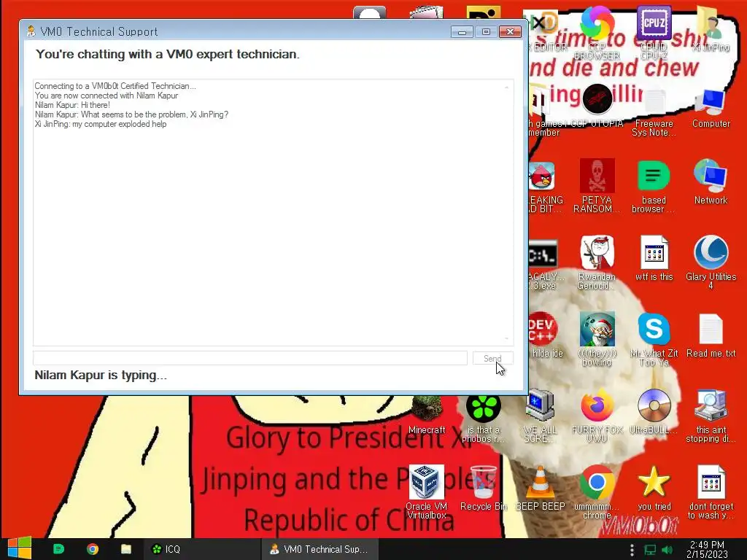Viewport: 747px width, 560px height.
Task: Select VM0 Technical Support taskbar item
Action: point(320,549)
